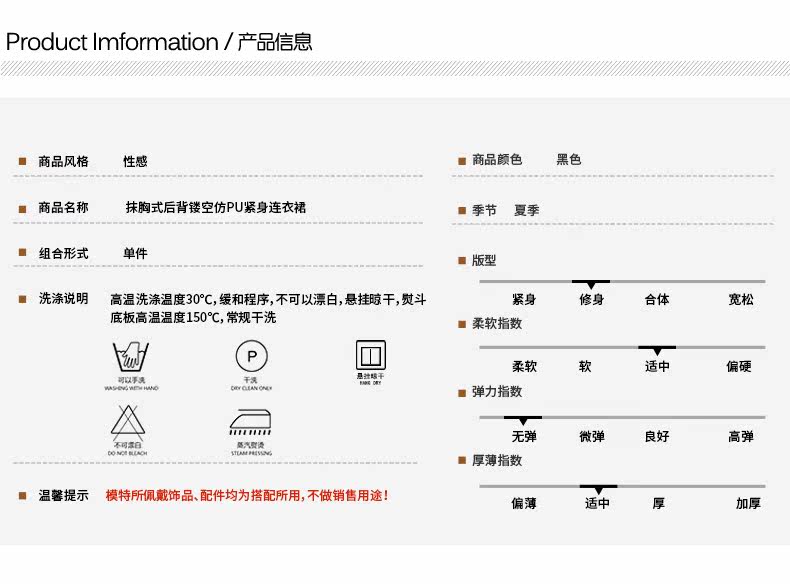Click the thickness option '适中' under 厚薄指数
The image size is (790, 584).
coord(597,503)
